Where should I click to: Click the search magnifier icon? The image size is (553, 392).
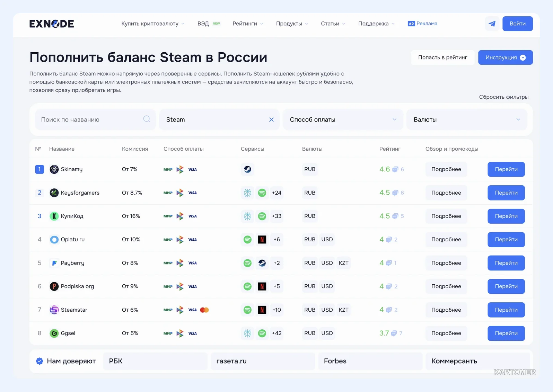tap(147, 119)
